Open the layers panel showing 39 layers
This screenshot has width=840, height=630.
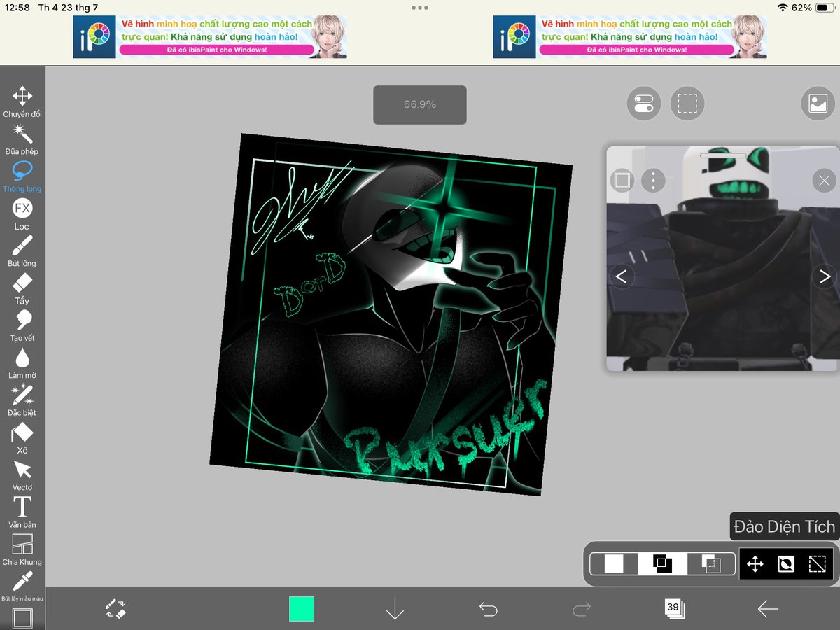tap(673, 608)
